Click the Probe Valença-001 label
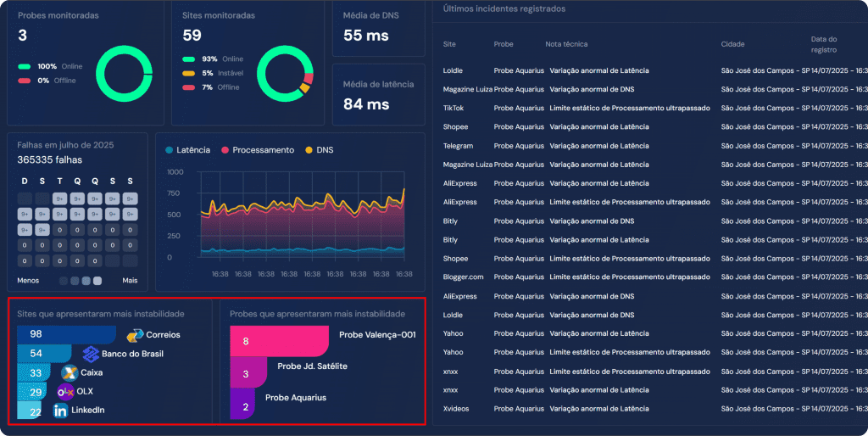Screen dimensions: 868x436 pos(377,334)
